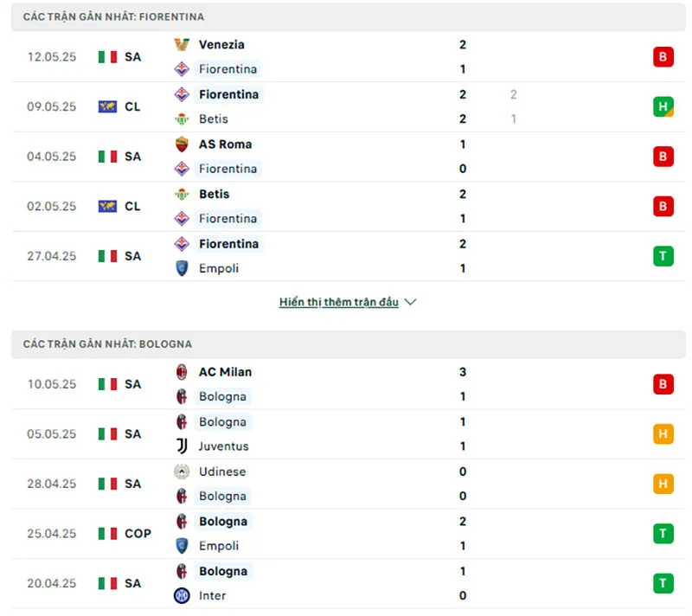Click the red B result badge for 12.05.25
Image resolution: width=692 pixels, height=616 pixels.
click(x=663, y=56)
